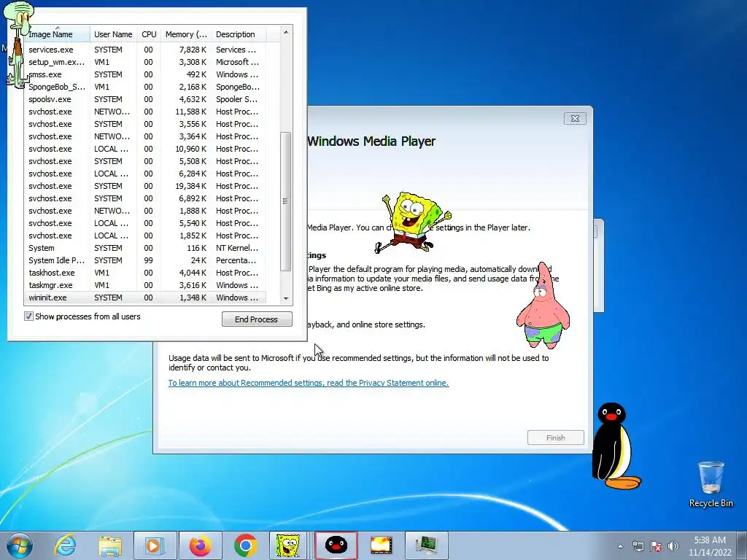Click the End Process button
The height and width of the screenshot is (560, 747).
point(257,319)
